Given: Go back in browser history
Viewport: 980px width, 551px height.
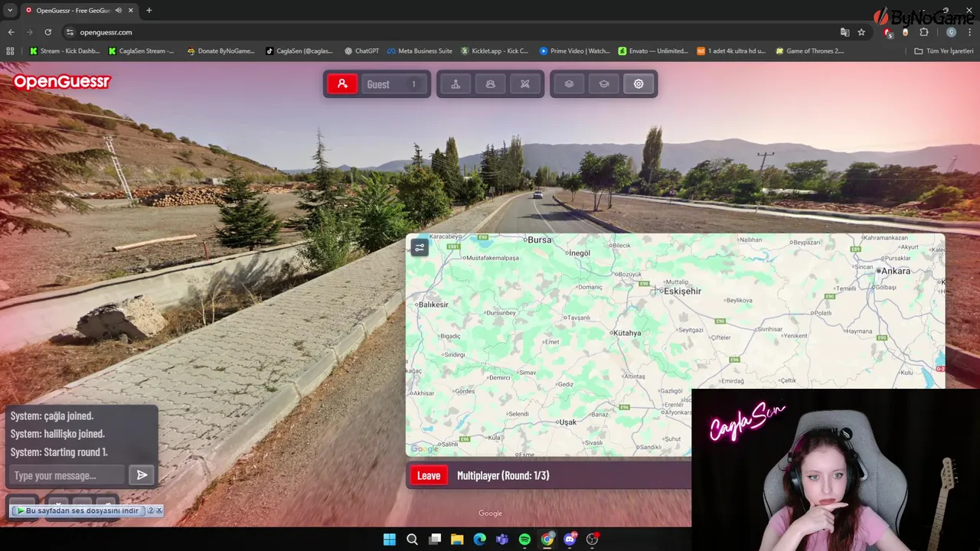Looking at the screenshot, I should [x=11, y=32].
